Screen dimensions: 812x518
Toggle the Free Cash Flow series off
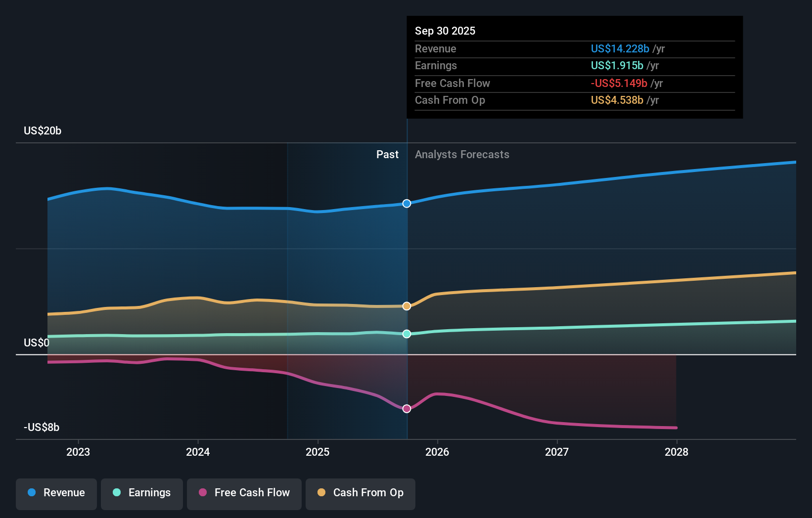pyautogui.click(x=244, y=493)
